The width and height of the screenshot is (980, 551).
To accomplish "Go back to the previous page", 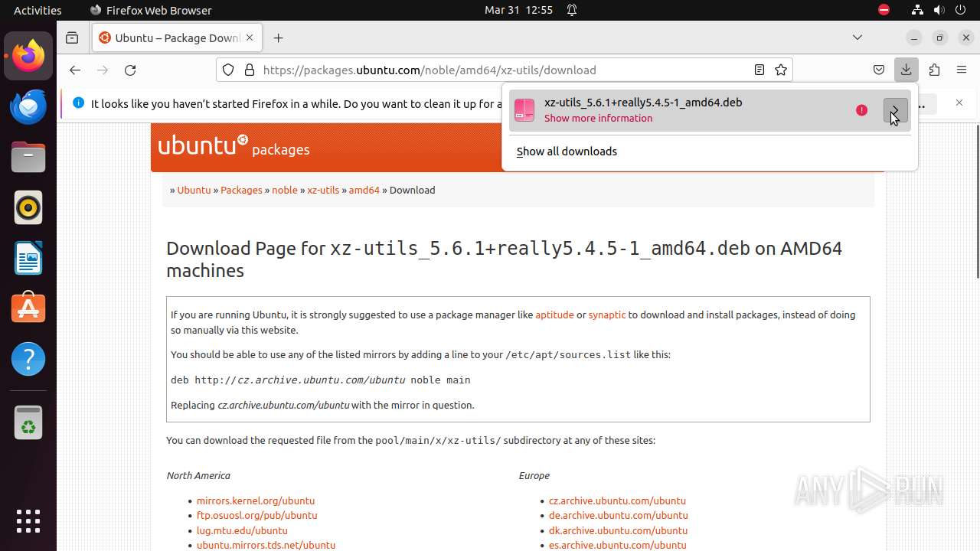I will tap(74, 70).
